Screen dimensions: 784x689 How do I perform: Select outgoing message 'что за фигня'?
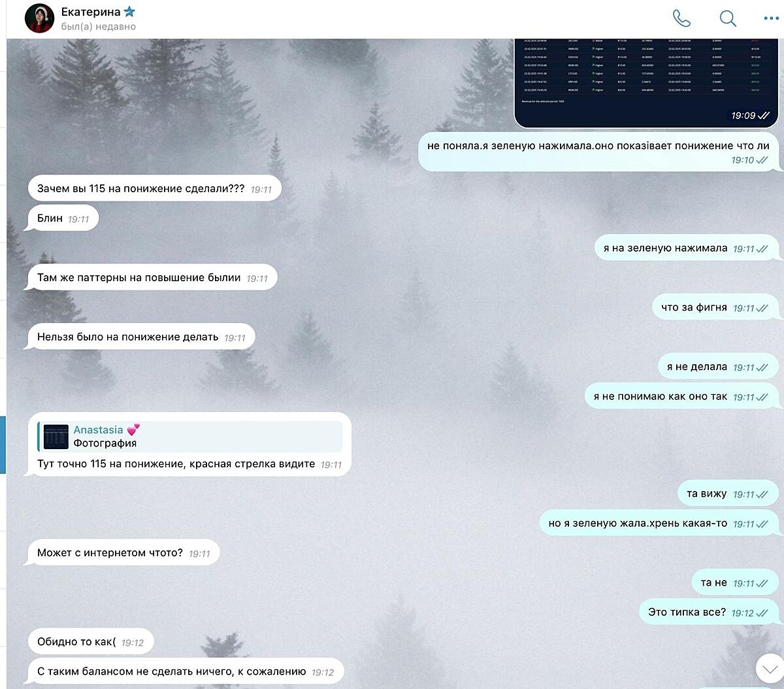tap(715, 307)
